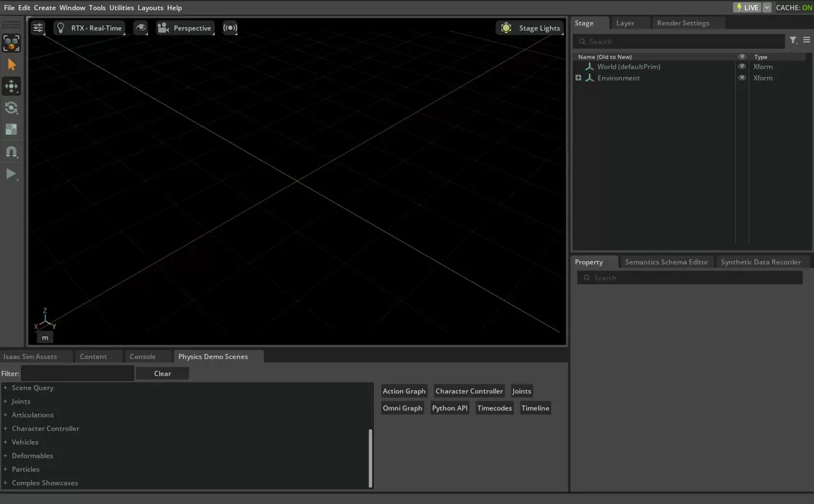Choose the Scale tool
Image resolution: width=814 pixels, height=504 pixels.
click(11, 130)
